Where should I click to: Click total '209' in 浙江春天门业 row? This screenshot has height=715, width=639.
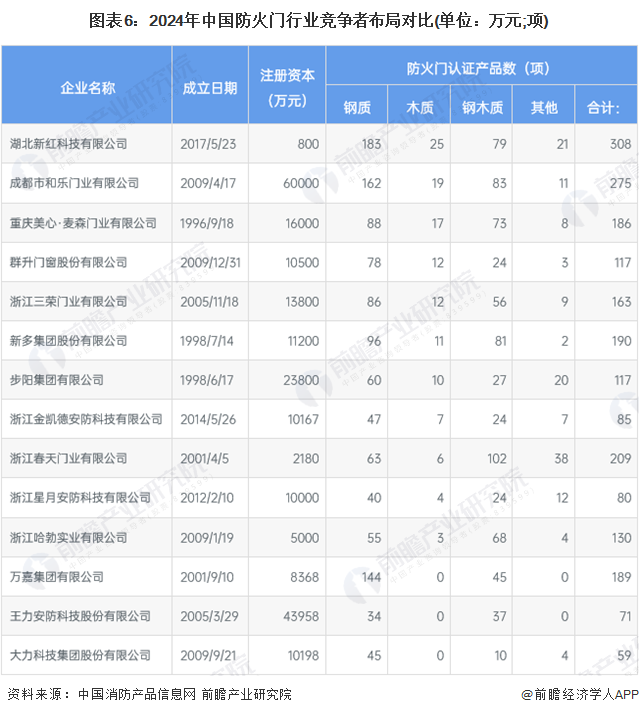point(621,459)
